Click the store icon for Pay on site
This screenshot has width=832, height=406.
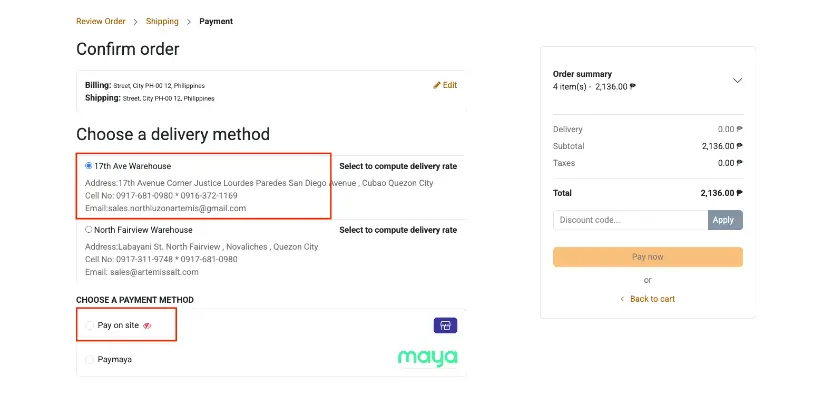(445, 326)
